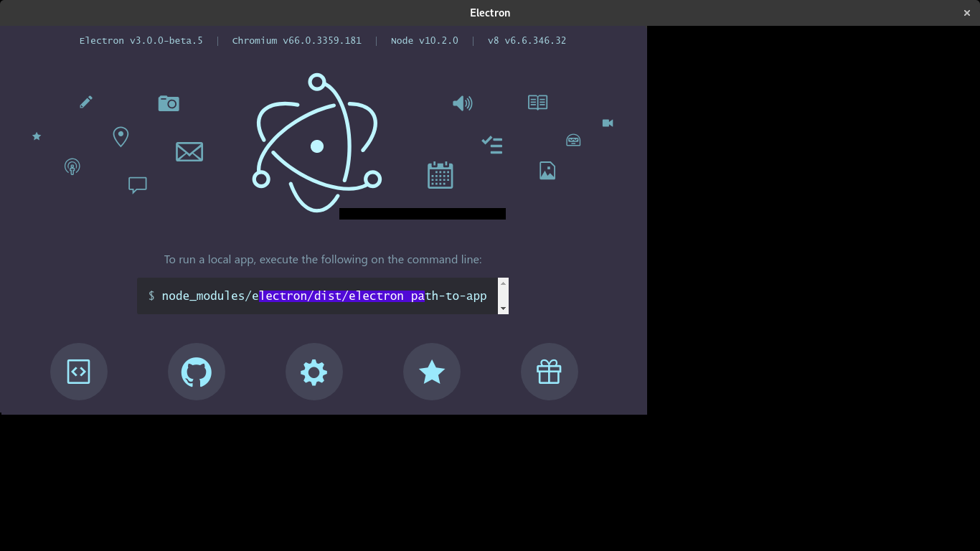The image size is (980, 551).
Task: Select the bookmarked image icon
Action: click(547, 170)
